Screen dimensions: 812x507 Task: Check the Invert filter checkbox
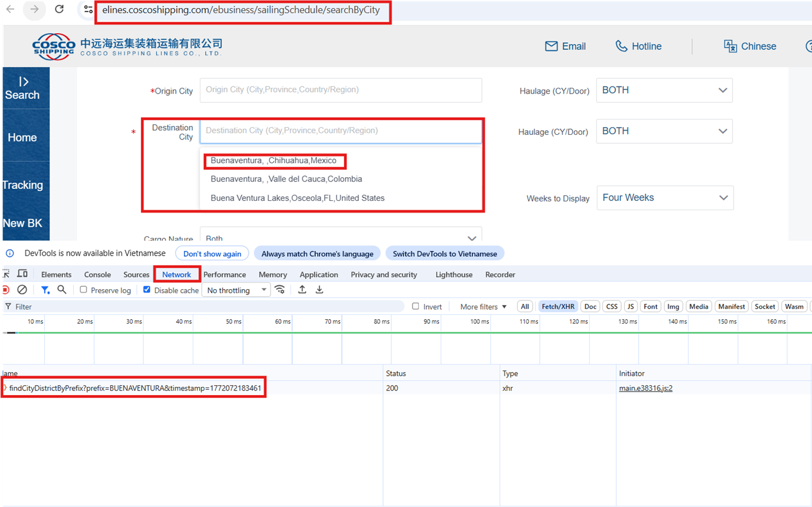(415, 306)
